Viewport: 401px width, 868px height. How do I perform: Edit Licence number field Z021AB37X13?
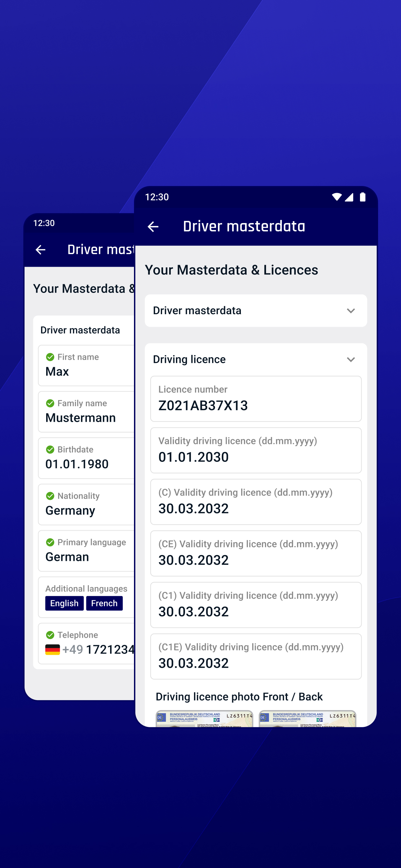click(256, 398)
